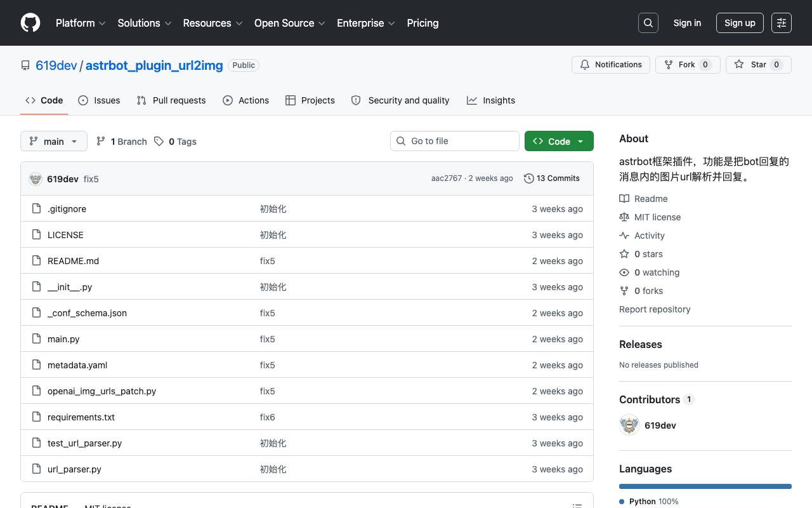This screenshot has height=508, width=812.
Task: Click the tag icon beside 0 Tags
Action: pos(159,141)
